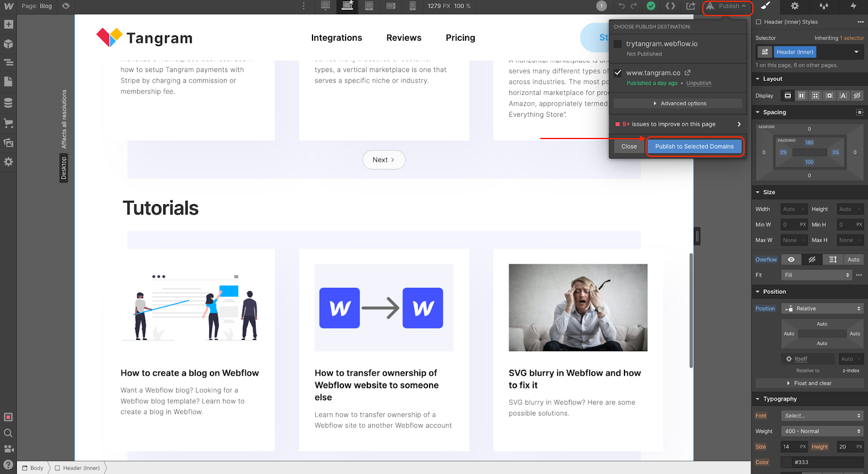
Task: Open the Symbols cube panel
Action: point(8,43)
